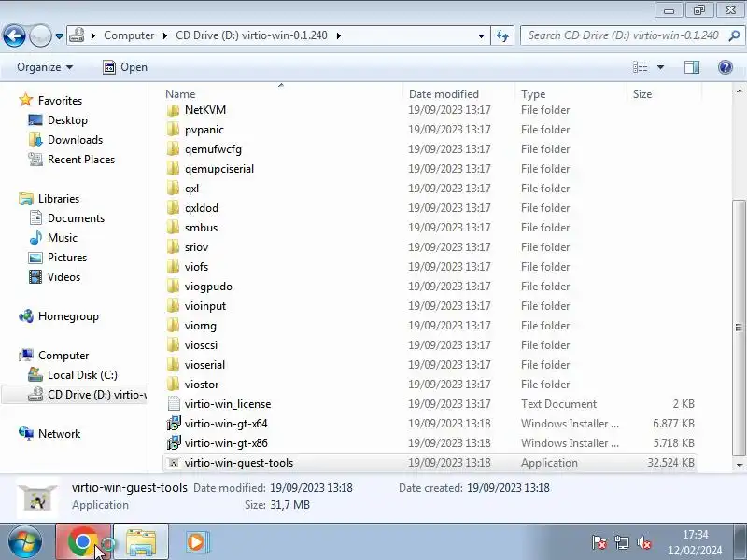Sort files by Type column
This screenshot has height=560, width=747.
[533, 94]
